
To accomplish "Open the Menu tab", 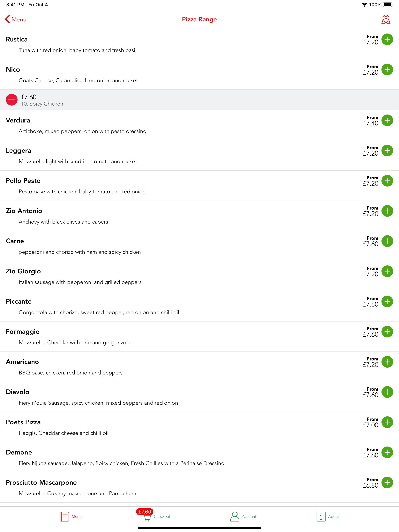I will coord(71,516).
